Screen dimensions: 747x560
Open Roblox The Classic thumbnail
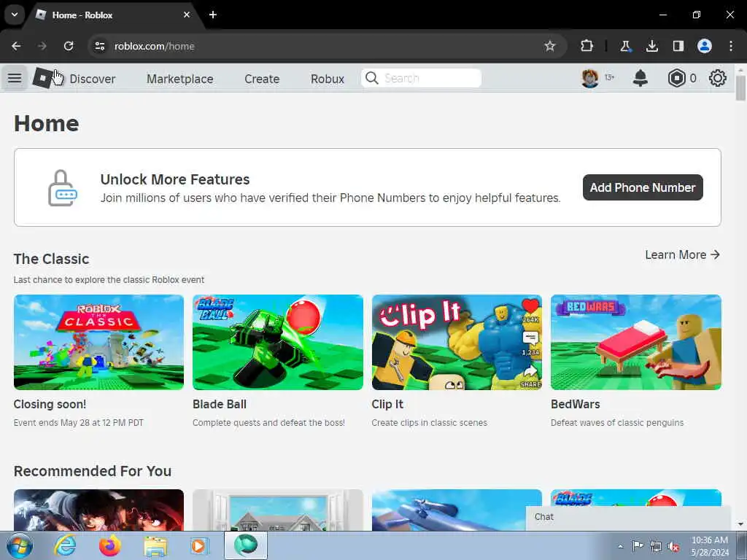pyautogui.click(x=98, y=342)
